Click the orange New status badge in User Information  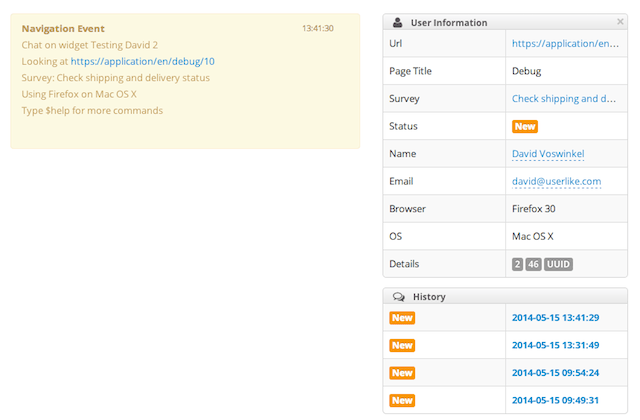click(x=524, y=127)
